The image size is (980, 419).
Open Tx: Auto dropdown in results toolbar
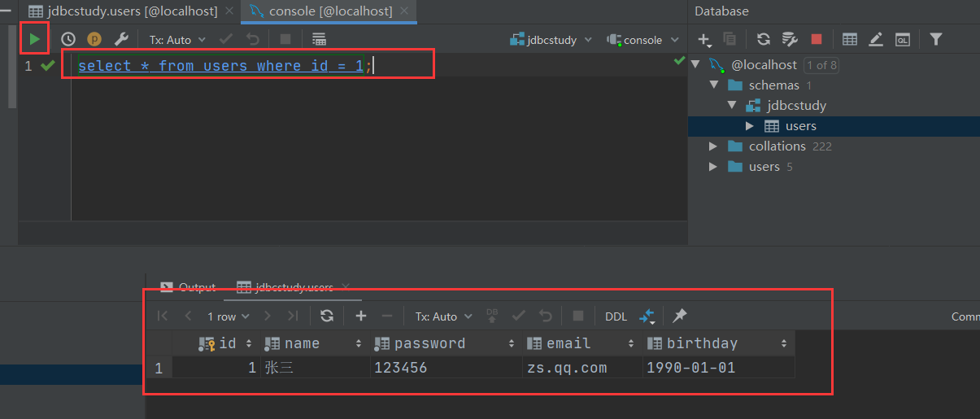tap(443, 316)
